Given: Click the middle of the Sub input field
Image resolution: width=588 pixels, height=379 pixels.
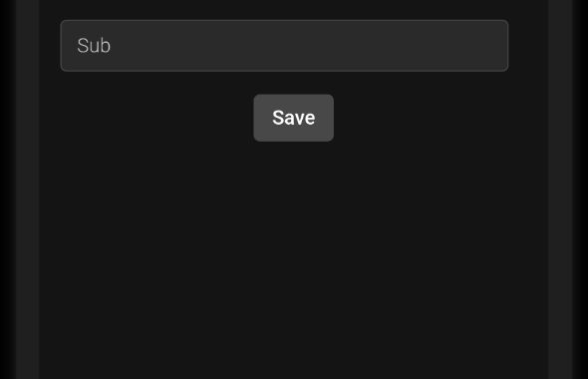Looking at the screenshot, I should [x=284, y=46].
